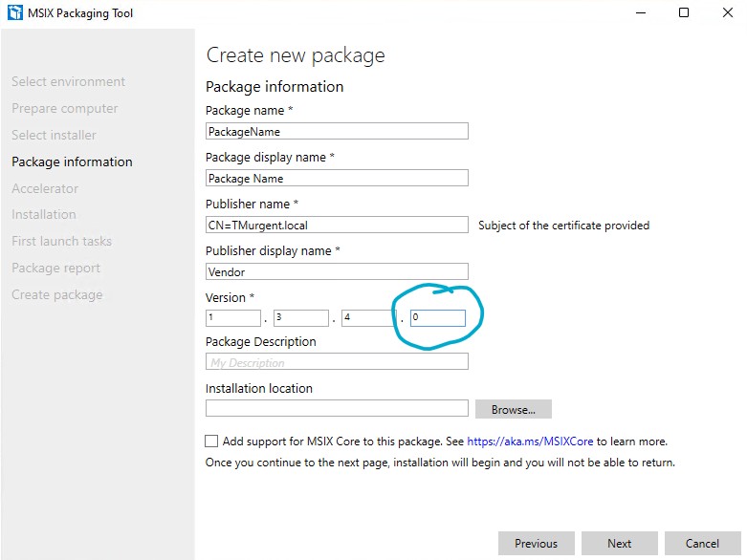Select the circled fourth version number box
747x560 pixels.
(x=437, y=318)
